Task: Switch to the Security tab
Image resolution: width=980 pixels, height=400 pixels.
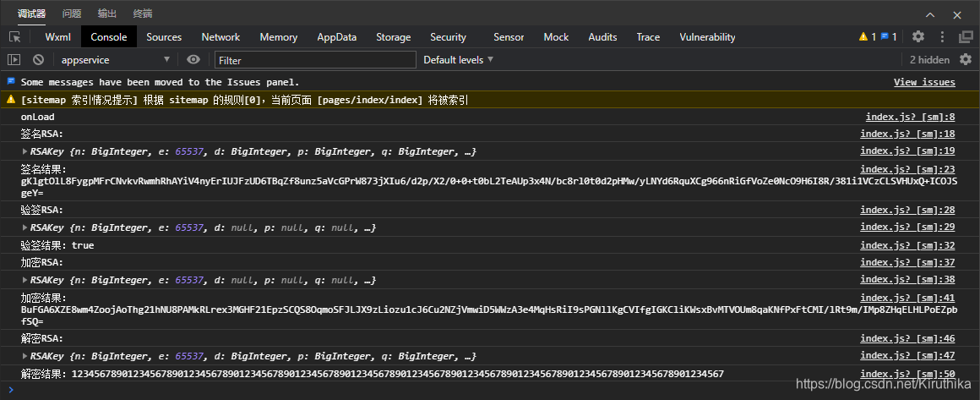Action: 448,37
